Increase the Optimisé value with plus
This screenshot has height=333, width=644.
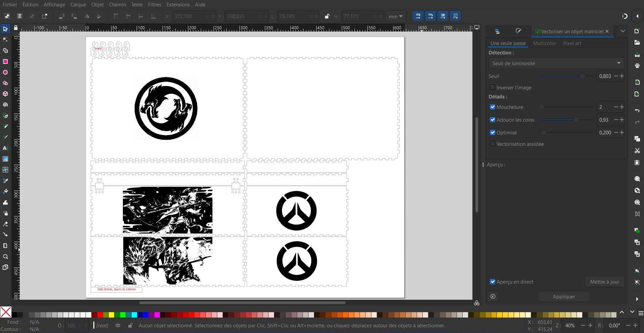click(x=622, y=132)
